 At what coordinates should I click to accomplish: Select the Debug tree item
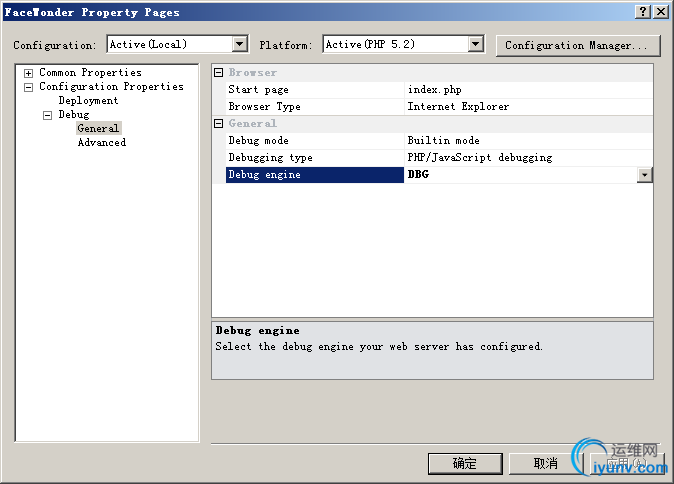(x=74, y=114)
